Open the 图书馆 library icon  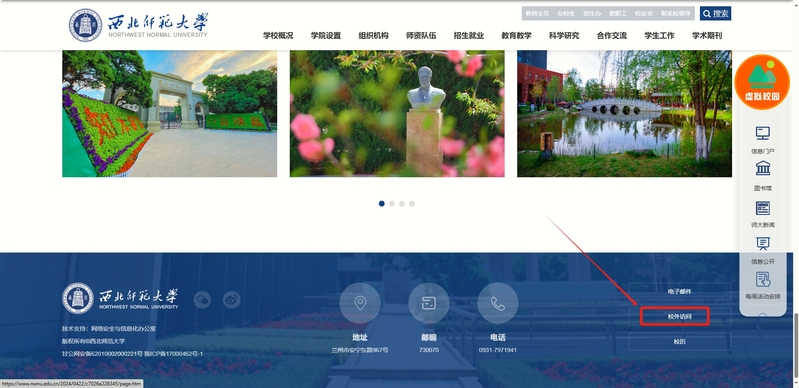point(762,168)
